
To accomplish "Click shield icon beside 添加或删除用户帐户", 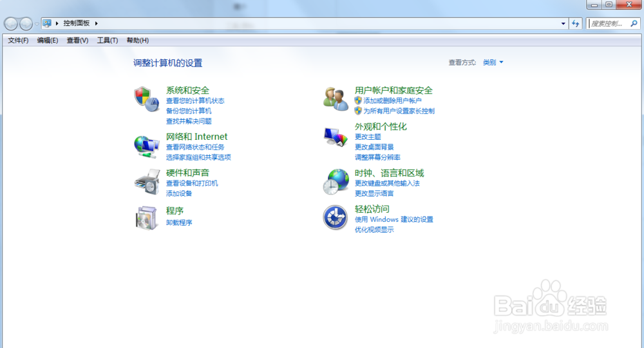I will point(358,101).
